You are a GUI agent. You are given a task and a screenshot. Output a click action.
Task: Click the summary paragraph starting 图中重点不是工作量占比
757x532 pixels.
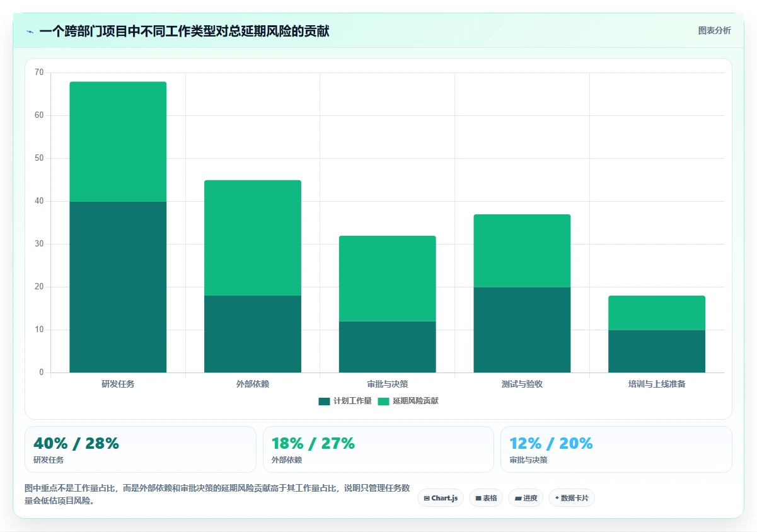pos(217,494)
